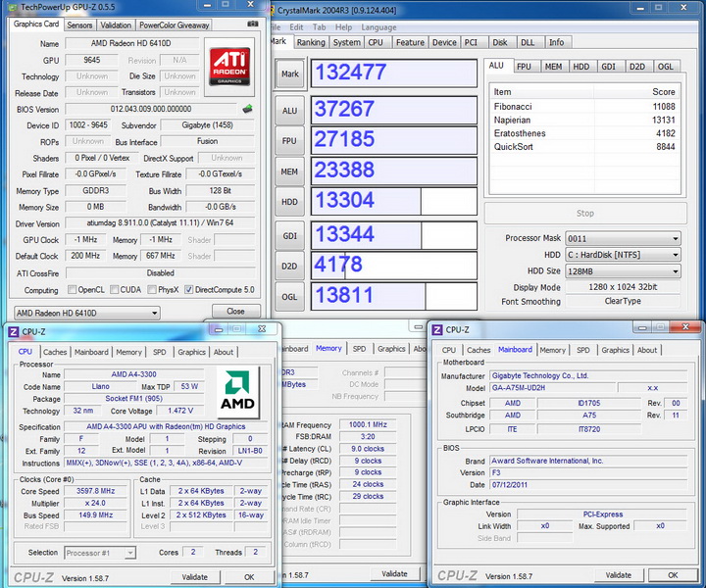Image resolution: width=706 pixels, height=588 pixels.
Task: Open the Language menu in CrystalMark
Action: click(x=378, y=27)
